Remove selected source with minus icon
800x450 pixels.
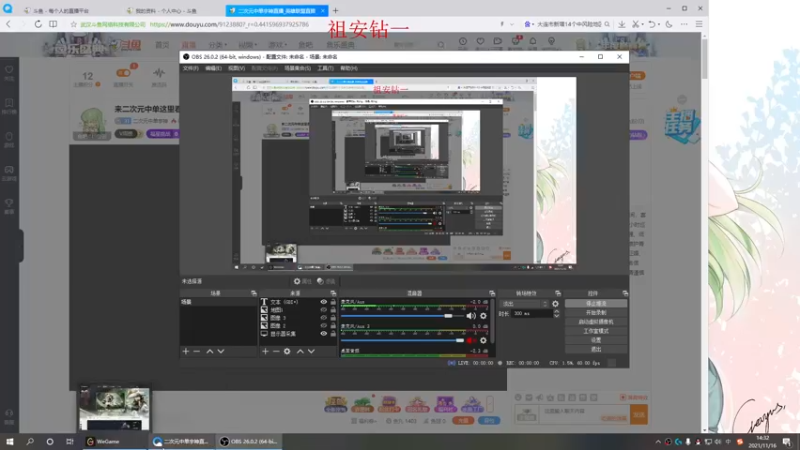tap(276, 351)
